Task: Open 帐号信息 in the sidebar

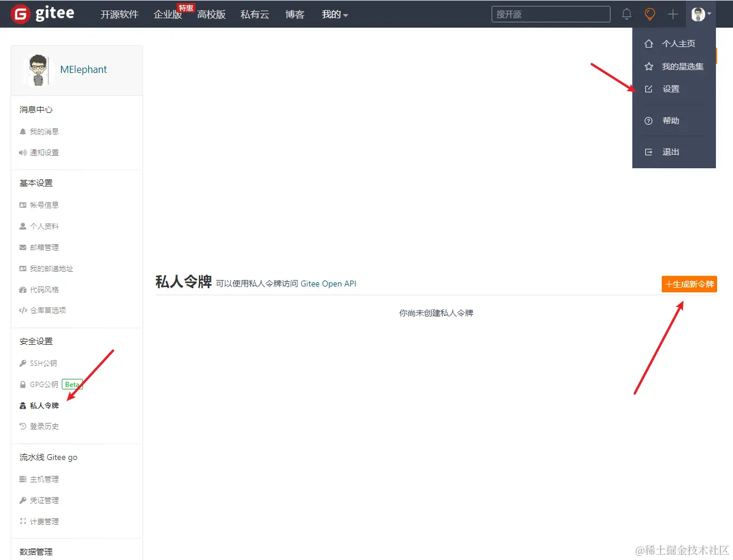Action: coord(44,205)
